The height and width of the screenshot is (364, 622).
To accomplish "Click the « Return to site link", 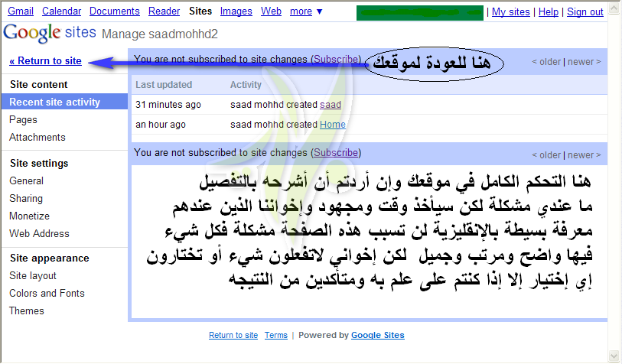I will point(46,60).
